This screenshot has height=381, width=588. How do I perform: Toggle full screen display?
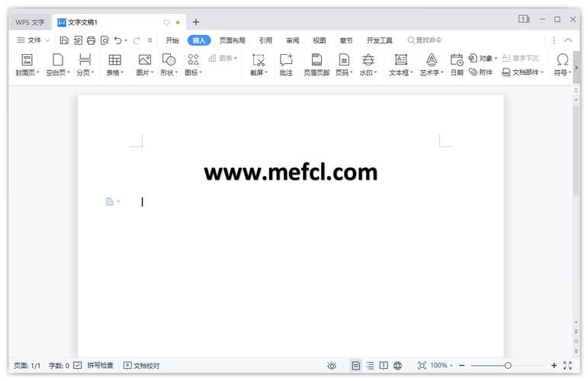pos(567,366)
